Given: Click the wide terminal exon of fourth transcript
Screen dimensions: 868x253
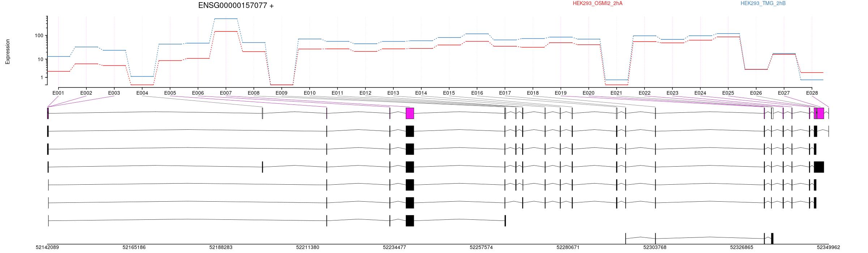Looking at the screenshot, I should point(819,167).
